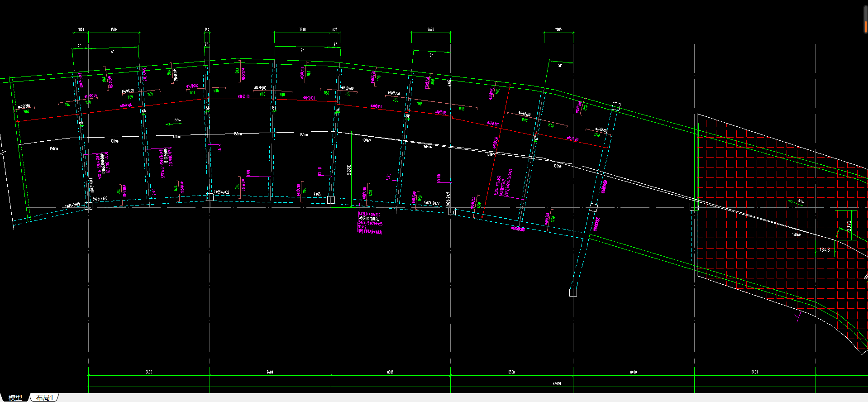This screenshot has width=868, height=402.
Task: Select the 2005 top dimension text
Action: pyautogui.click(x=558, y=29)
